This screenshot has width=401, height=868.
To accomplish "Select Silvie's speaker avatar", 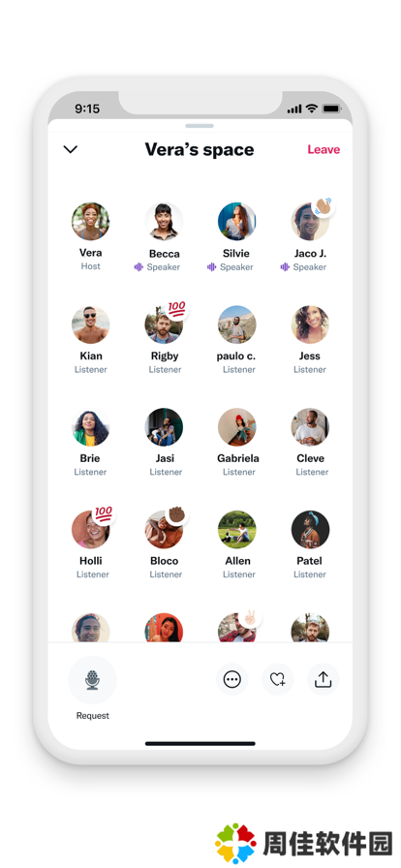I will click(237, 222).
